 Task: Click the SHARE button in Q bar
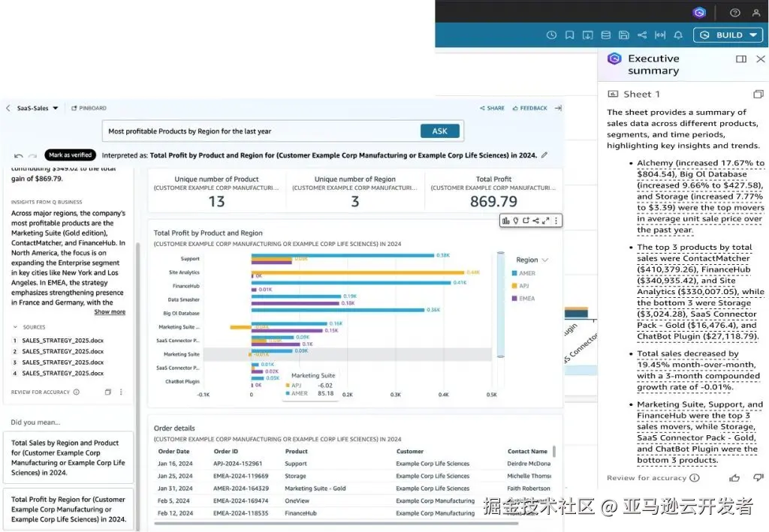[492, 108]
